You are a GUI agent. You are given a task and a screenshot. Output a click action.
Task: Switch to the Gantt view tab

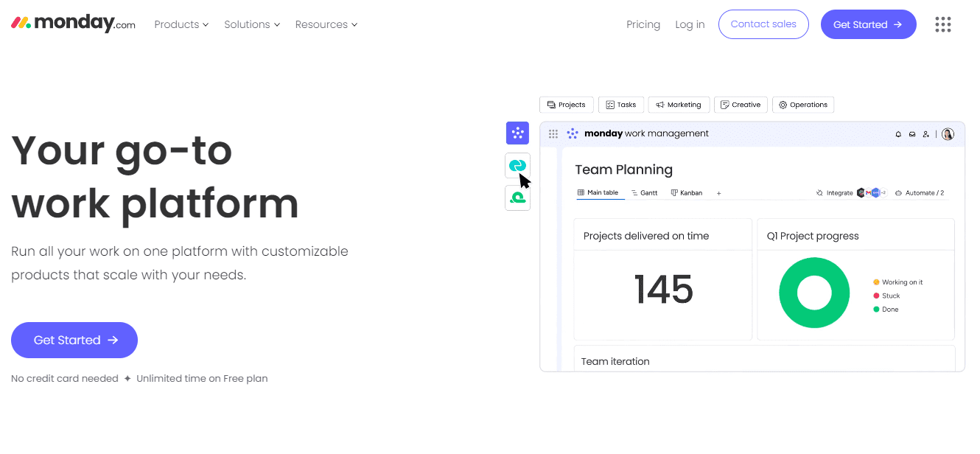(645, 193)
